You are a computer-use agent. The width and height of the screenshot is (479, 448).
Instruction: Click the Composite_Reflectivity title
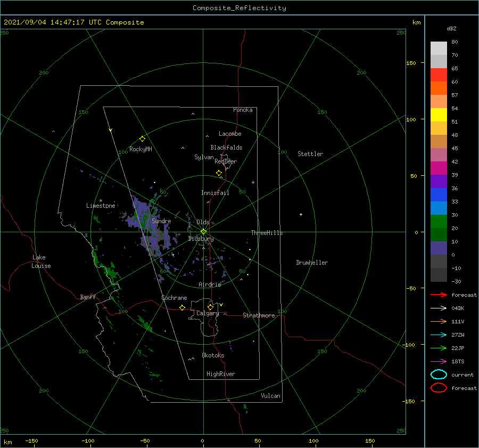(x=240, y=8)
